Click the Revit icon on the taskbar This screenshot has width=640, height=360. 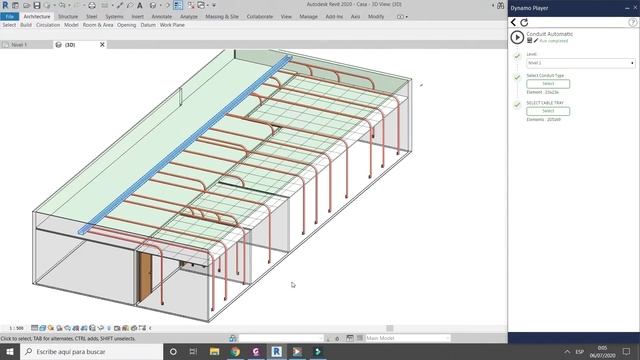pyautogui.click(x=276, y=351)
